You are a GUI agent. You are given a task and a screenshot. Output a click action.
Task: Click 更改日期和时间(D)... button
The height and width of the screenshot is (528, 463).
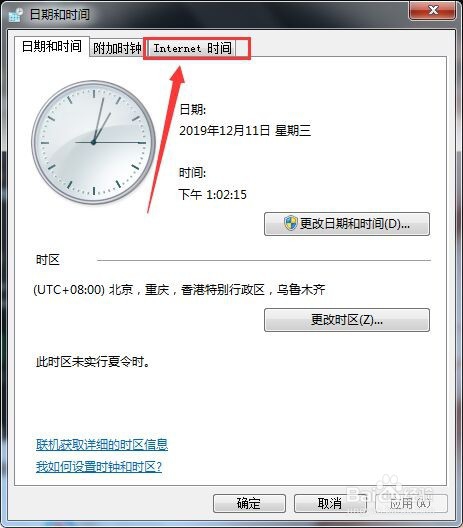[347, 224]
